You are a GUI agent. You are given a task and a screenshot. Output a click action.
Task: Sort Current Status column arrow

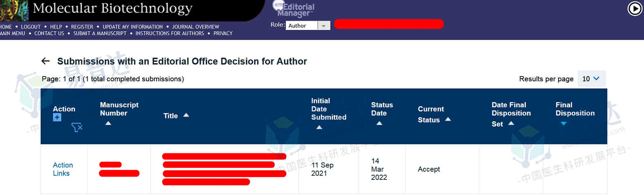pos(448,119)
